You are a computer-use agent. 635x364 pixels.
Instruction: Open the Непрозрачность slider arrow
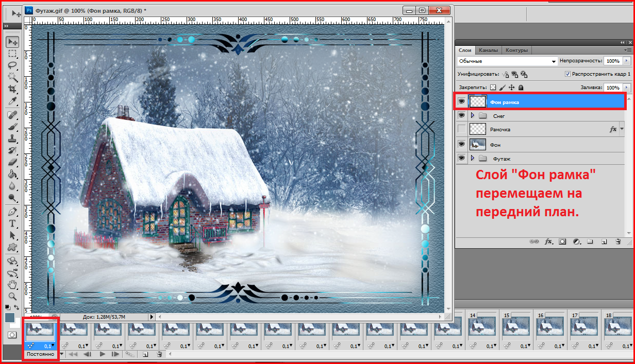tap(626, 61)
